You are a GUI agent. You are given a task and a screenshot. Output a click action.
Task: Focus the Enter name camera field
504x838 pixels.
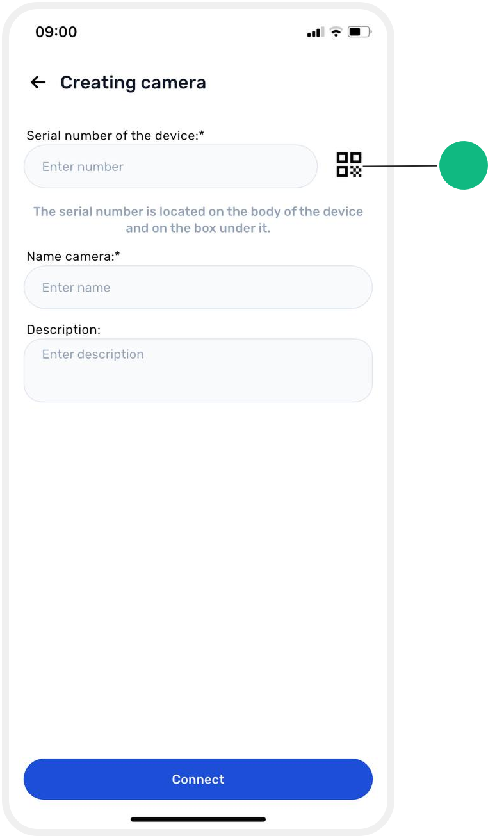[198, 288]
